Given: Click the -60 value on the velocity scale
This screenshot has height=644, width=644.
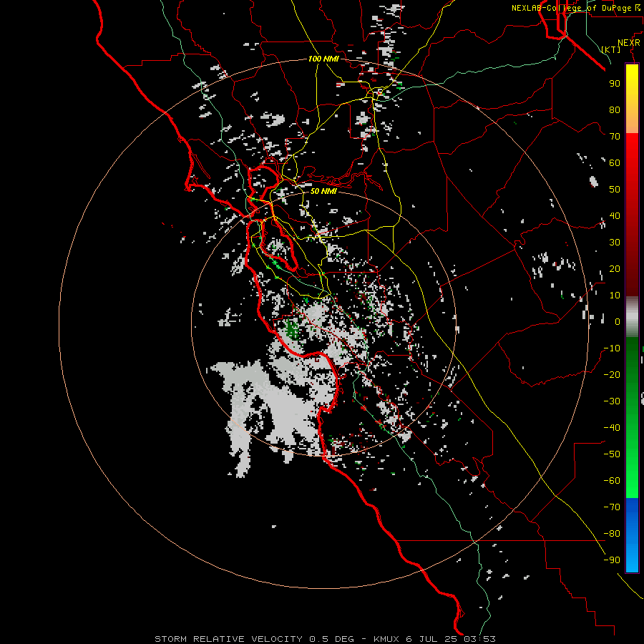Looking at the screenshot, I should 612,481.
